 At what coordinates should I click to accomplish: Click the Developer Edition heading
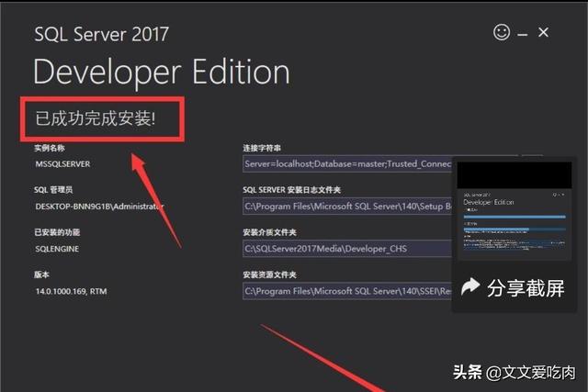tap(162, 73)
